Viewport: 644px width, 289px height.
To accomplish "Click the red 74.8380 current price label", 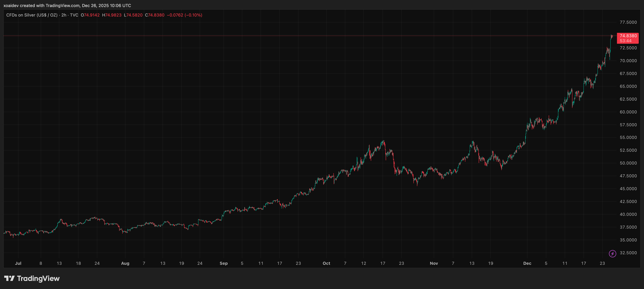I will tap(628, 36).
